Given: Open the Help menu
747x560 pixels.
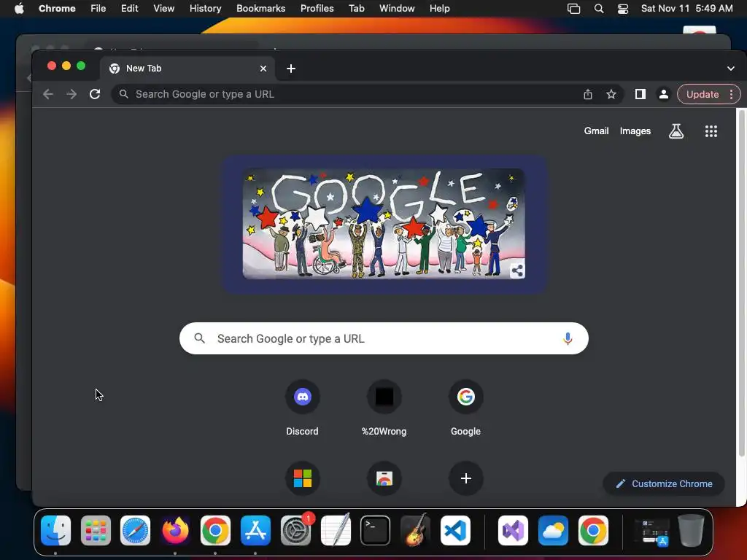Looking at the screenshot, I should click(x=439, y=9).
